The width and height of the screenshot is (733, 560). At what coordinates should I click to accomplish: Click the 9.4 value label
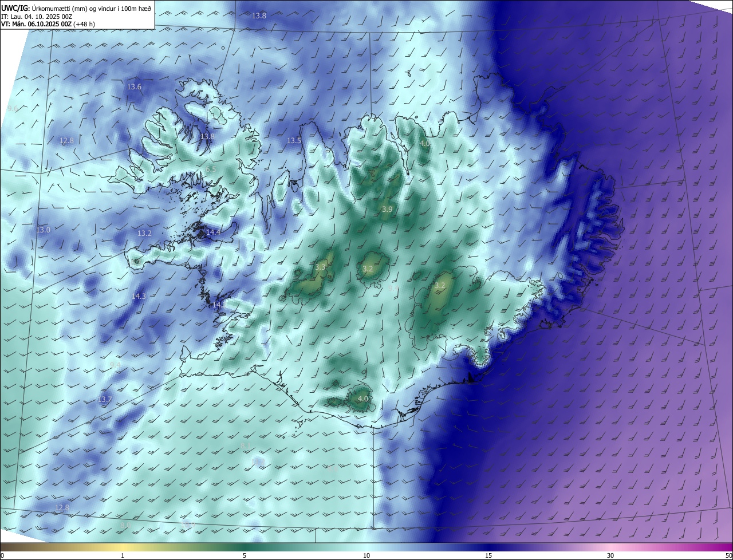click(x=115, y=365)
